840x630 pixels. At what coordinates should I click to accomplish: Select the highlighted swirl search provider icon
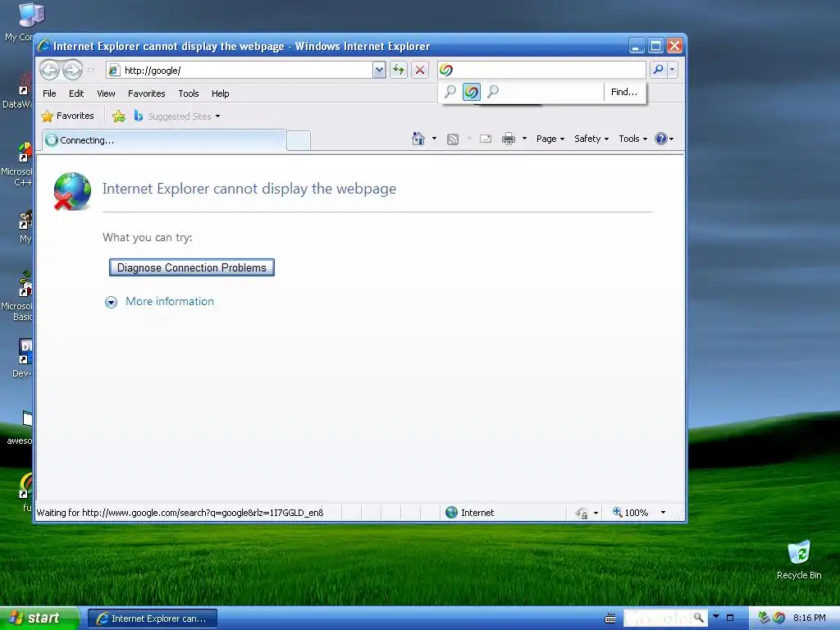coord(472,92)
